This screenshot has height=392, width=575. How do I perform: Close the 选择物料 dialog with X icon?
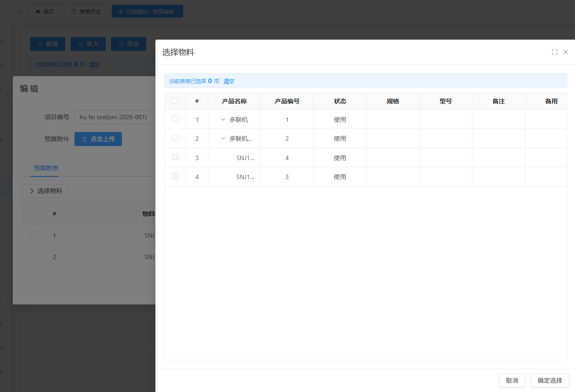click(566, 52)
